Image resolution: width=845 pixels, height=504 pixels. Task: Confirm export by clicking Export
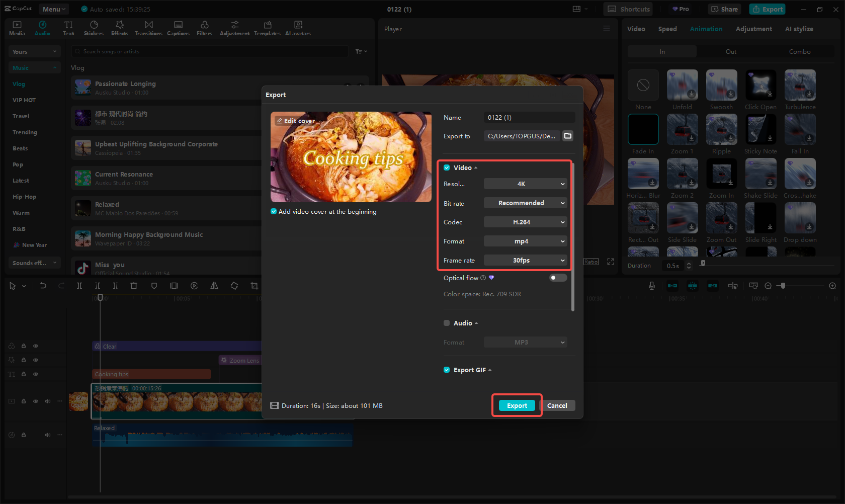click(x=517, y=405)
